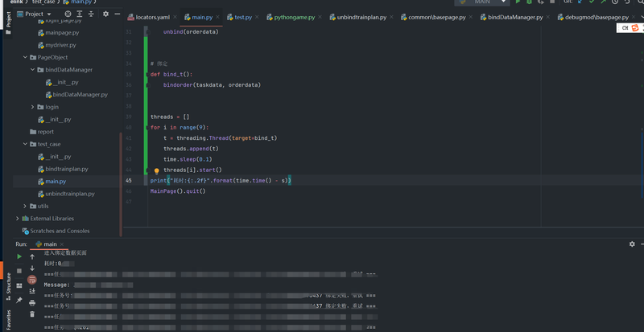Screen dimensions: 644x332
Task: Click Git update project arrow
Action: (580, 2)
